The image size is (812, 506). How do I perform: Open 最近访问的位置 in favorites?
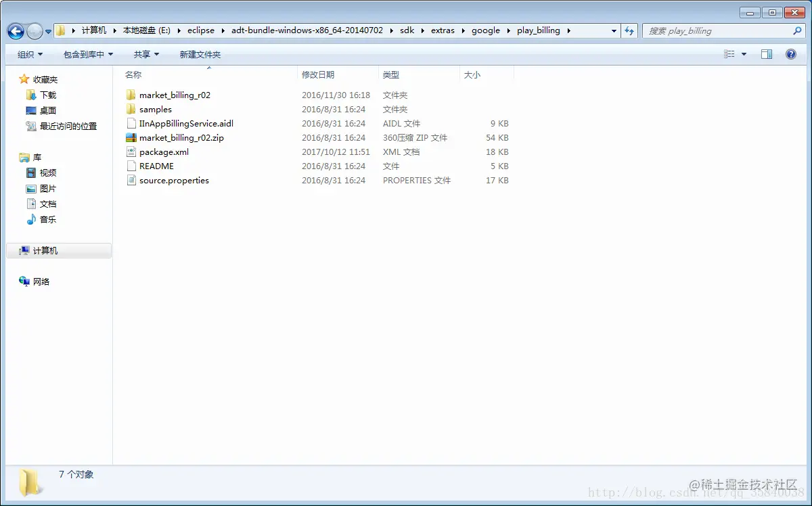tap(68, 126)
